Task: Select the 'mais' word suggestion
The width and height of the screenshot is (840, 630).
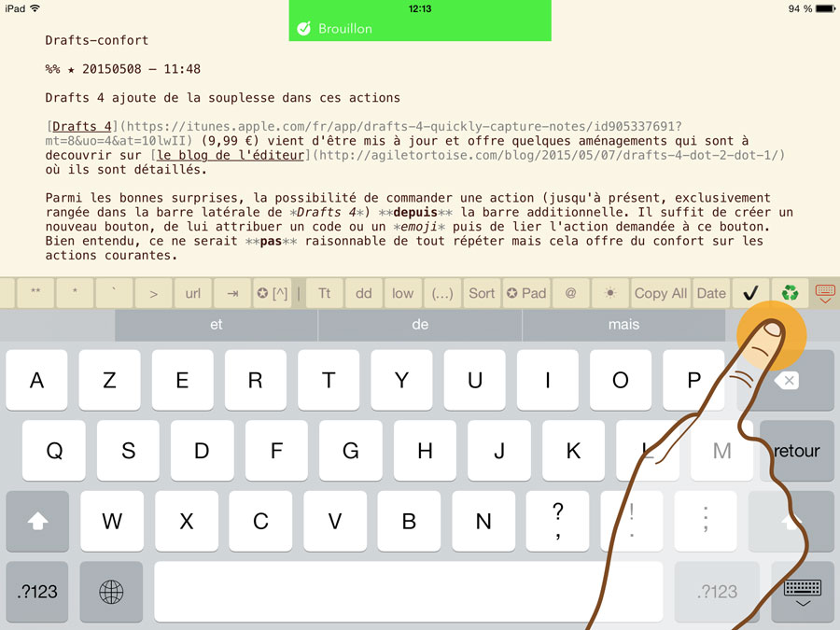Action: (623, 325)
